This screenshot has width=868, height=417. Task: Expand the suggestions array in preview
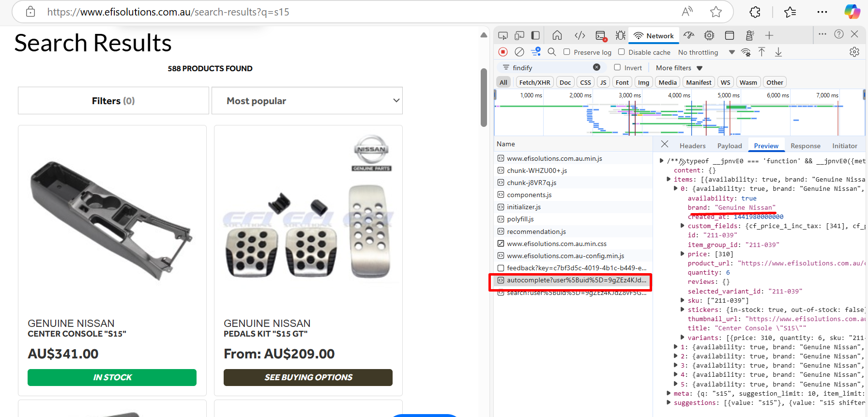tap(669, 402)
